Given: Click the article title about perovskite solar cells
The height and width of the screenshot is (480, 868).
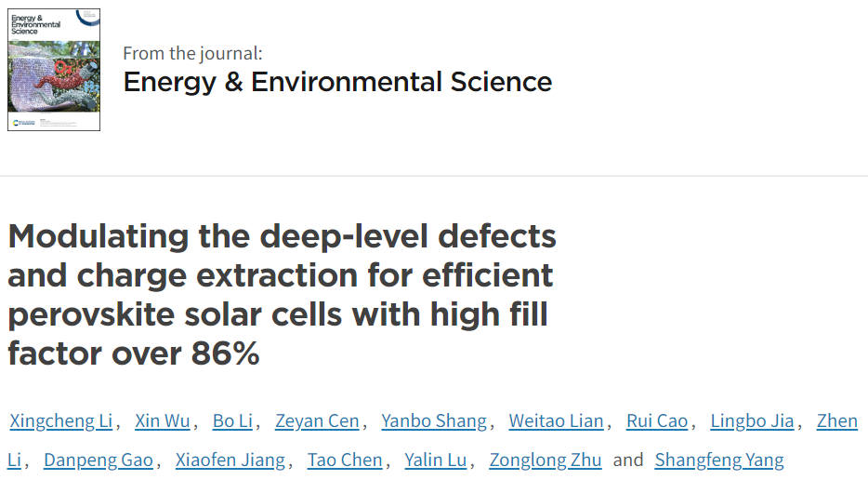Looking at the screenshot, I should pyautogui.click(x=282, y=294).
